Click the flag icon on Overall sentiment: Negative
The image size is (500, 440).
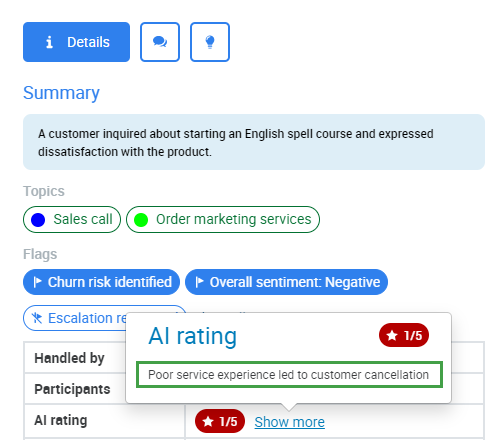(199, 282)
